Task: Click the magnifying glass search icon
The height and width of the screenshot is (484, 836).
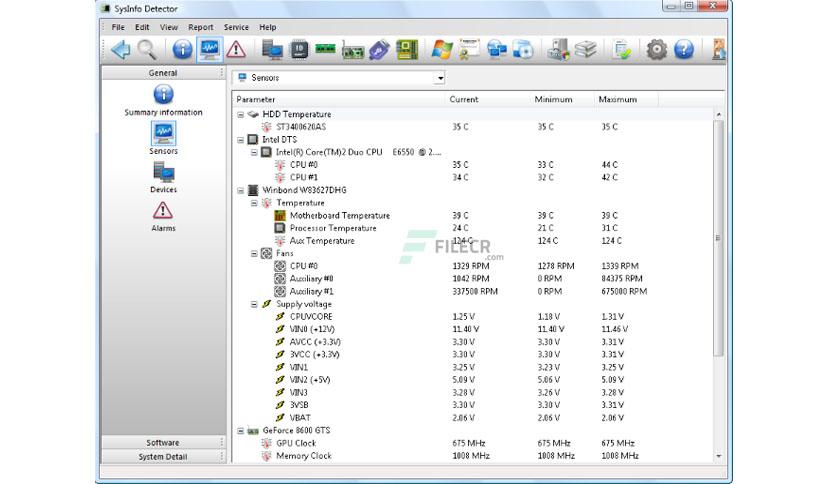Action: tap(147, 50)
